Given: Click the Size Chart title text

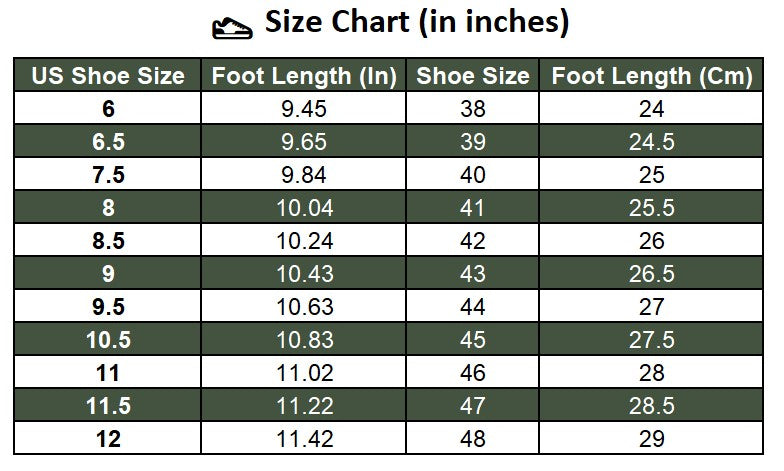Looking at the screenshot, I should (x=416, y=22).
